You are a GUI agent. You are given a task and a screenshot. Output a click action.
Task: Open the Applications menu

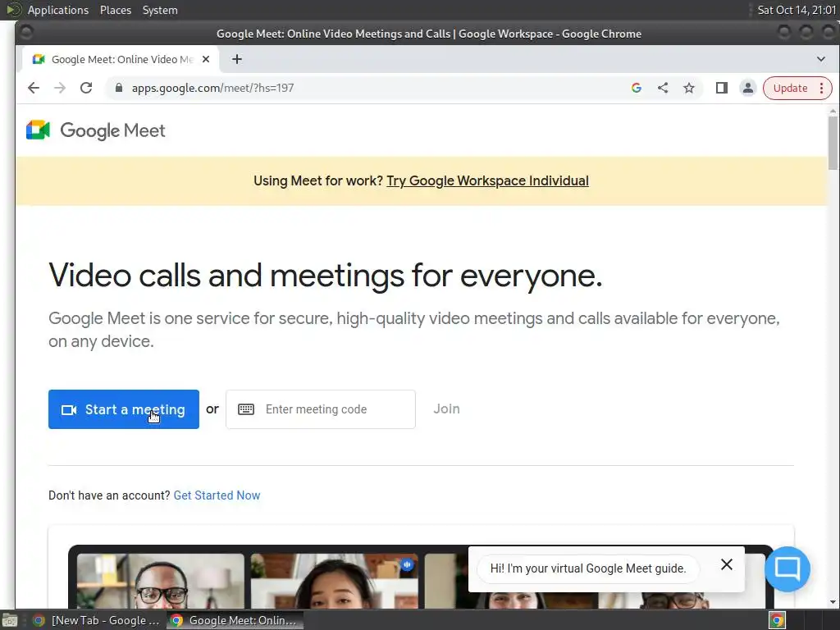click(x=58, y=10)
